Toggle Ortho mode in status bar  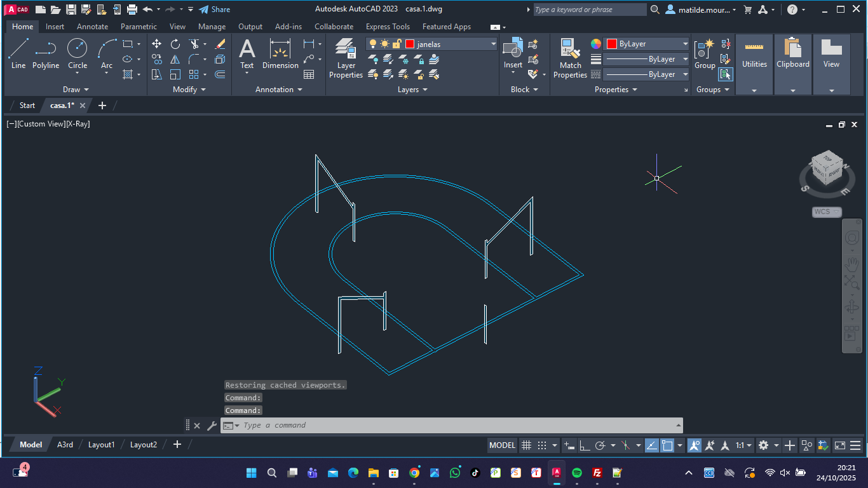[585, 445]
